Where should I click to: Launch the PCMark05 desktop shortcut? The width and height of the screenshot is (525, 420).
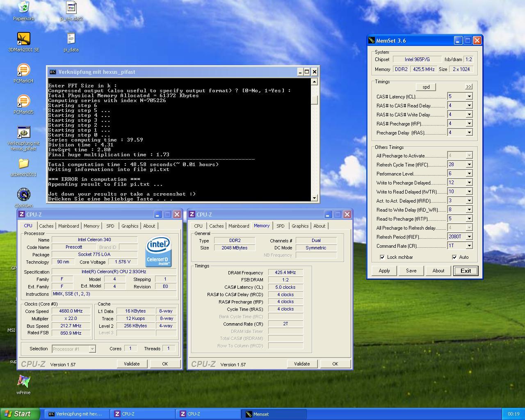(23, 101)
